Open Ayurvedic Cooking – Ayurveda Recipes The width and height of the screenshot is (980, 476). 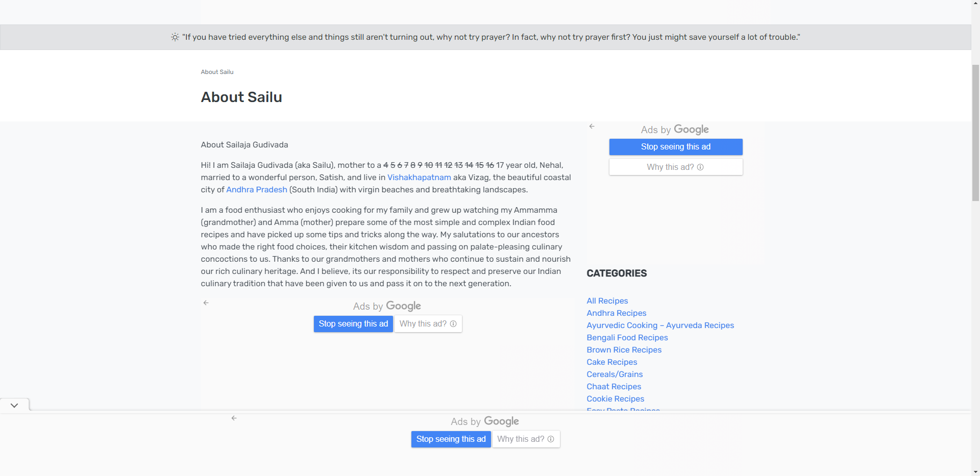(x=660, y=325)
